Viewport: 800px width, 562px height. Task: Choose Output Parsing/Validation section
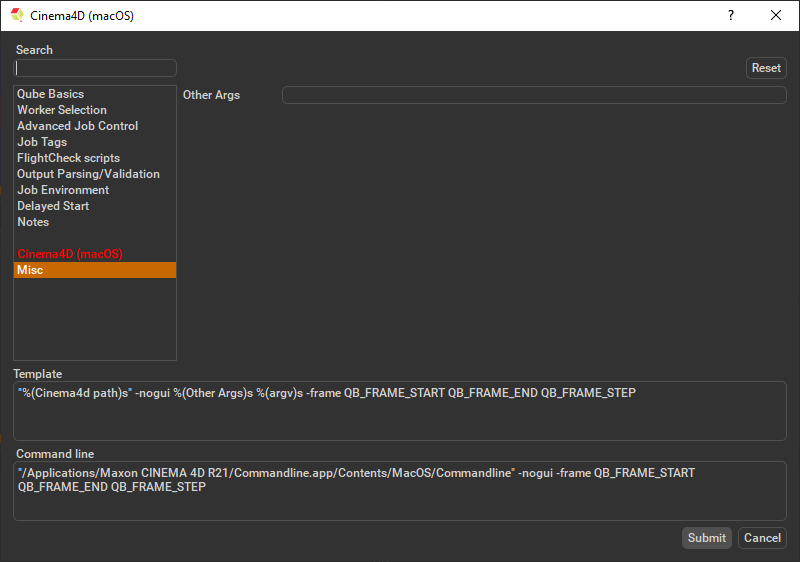coord(88,174)
